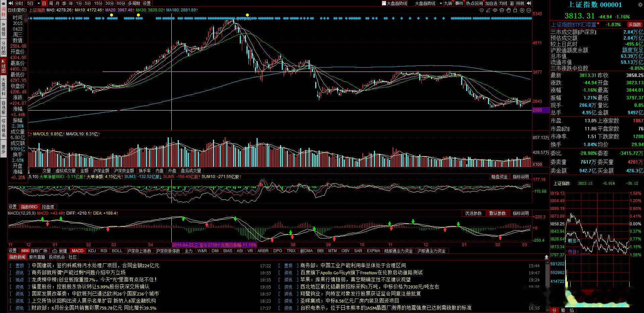The width and height of the screenshot is (644, 313).
Task: Switch to 分时 view
Action: tap(19, 3)
